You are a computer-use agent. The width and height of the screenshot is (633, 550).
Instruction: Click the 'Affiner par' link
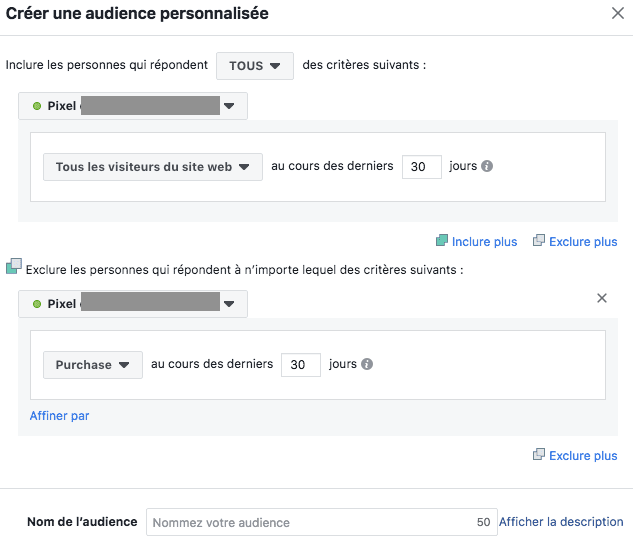click(60, 416)
